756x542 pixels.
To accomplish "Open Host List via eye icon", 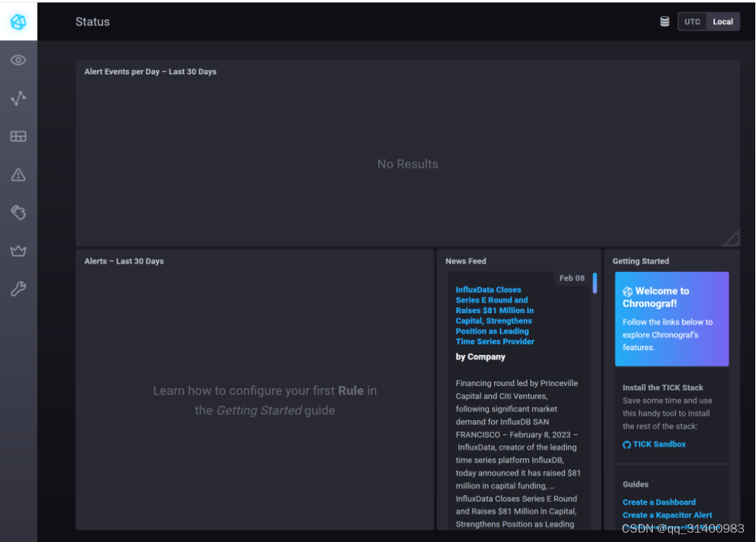I will [x=18, y=61].
